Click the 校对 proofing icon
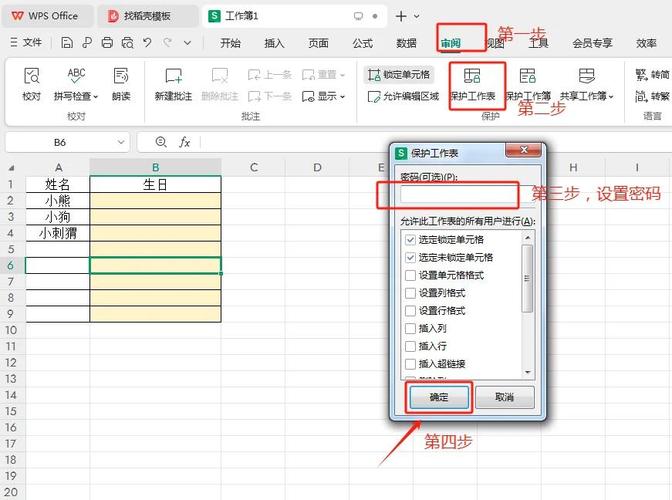Viewport: 672px width, 500px height. [32, 76]
